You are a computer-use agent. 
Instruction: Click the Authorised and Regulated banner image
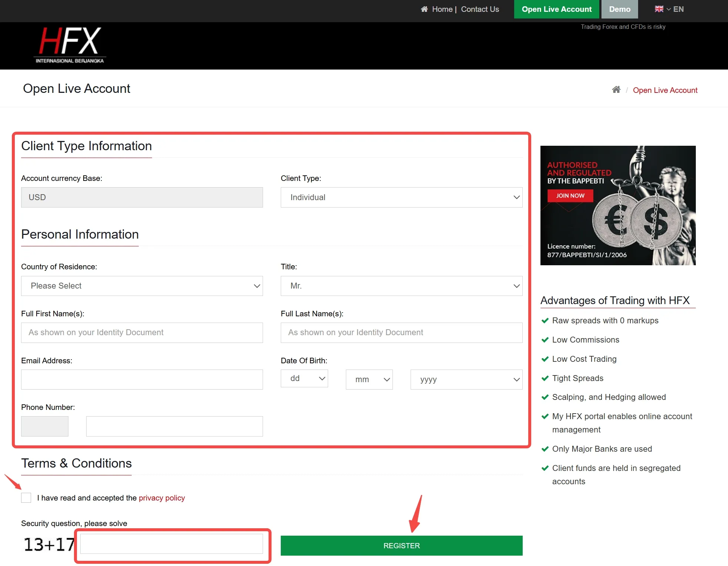[618, 205]
